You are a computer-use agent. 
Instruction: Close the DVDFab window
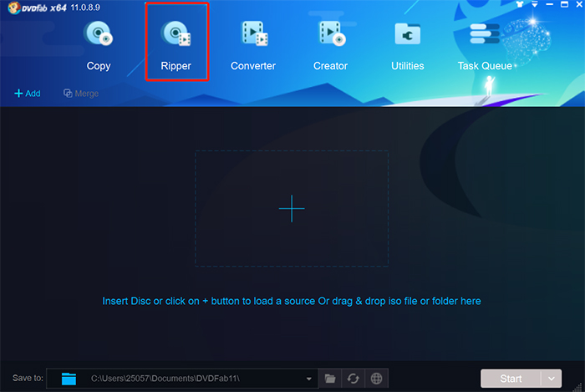pyautogui.click(x=579, y=4)
